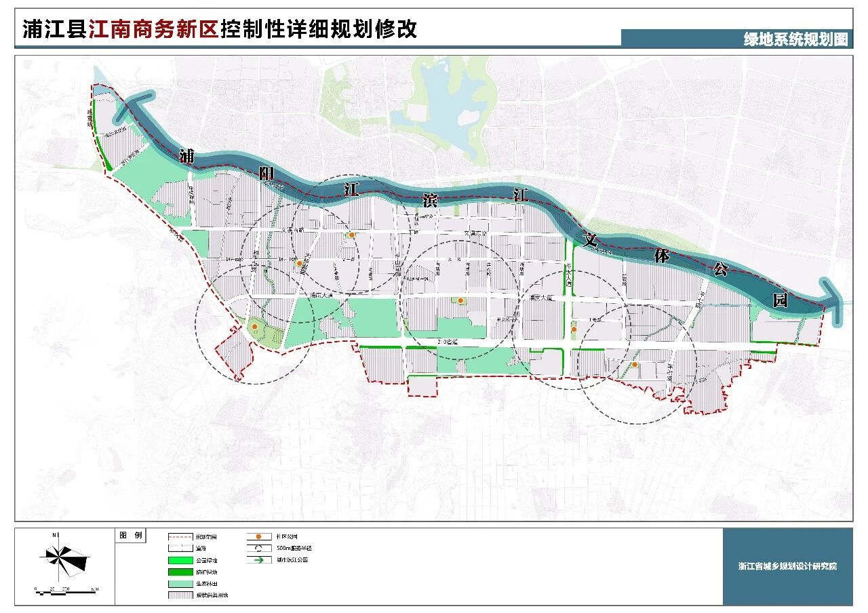This screenshot has width=868, height=613.
Task: Click the green arrow 城市滨江公园 legend symbol
Action: pos(258,560)
